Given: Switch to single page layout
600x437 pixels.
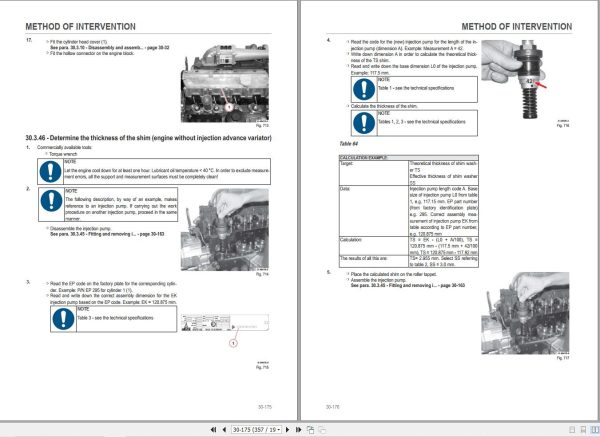Looking at the screenshot, I should 572,430.
